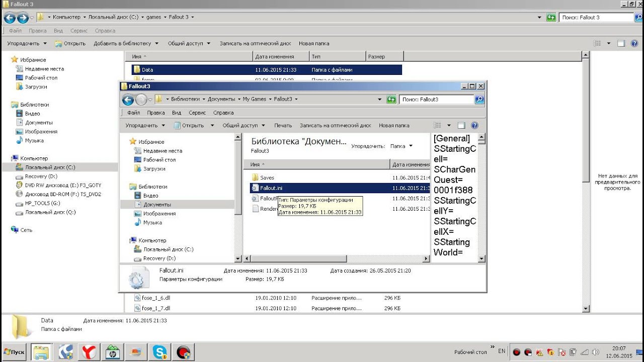Toggle preview pane icon in front Fallout3 toolbar

461,125
